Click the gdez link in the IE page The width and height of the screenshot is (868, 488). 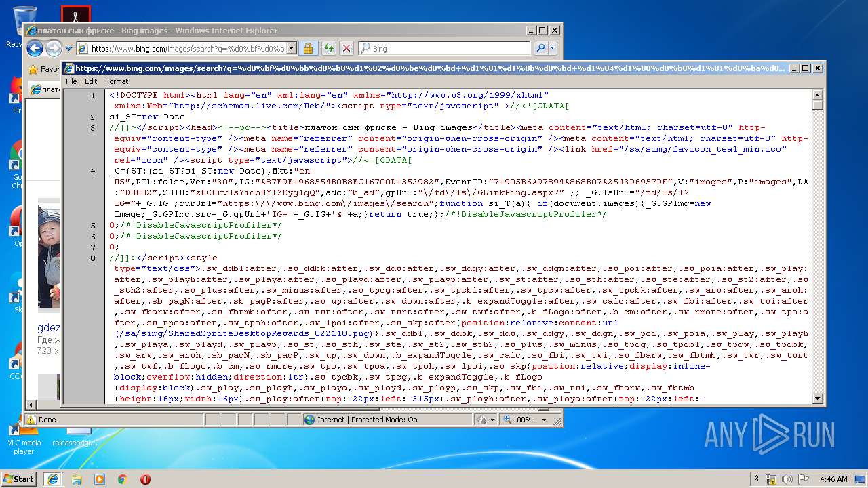point(48,328)
